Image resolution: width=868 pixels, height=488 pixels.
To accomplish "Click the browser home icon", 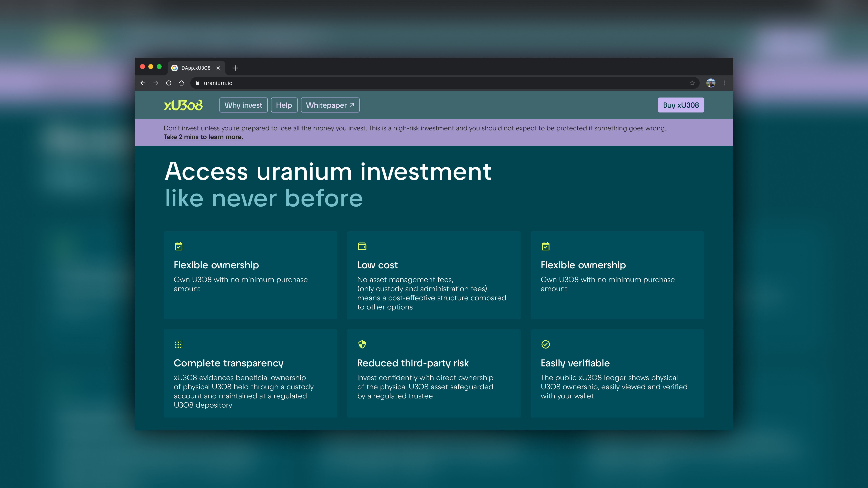I will [x=182, y=83].
